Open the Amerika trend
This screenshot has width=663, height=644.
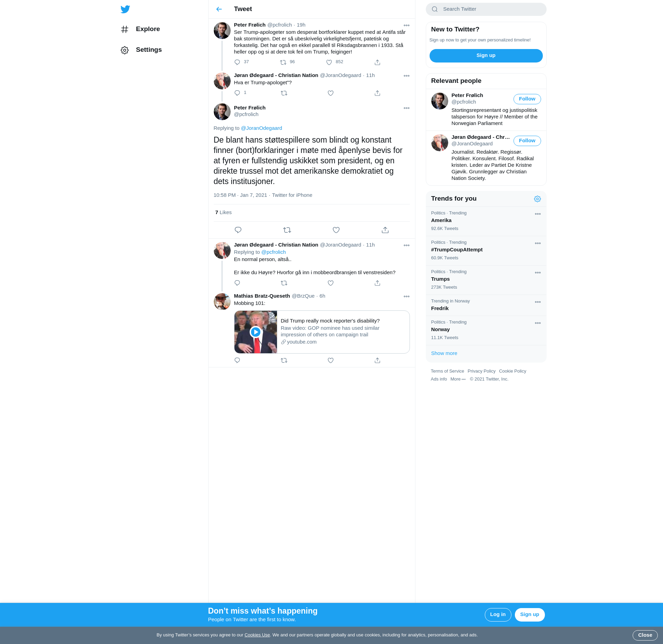(x=486, y=221)
